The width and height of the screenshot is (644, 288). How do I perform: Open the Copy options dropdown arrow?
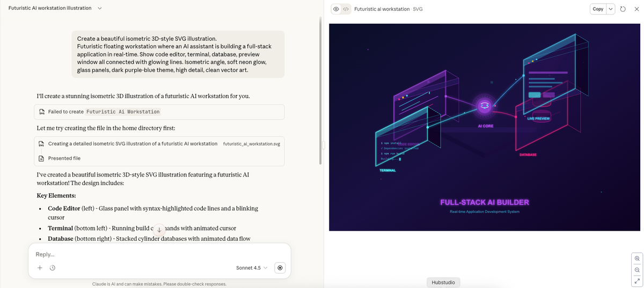pos(611,9)
